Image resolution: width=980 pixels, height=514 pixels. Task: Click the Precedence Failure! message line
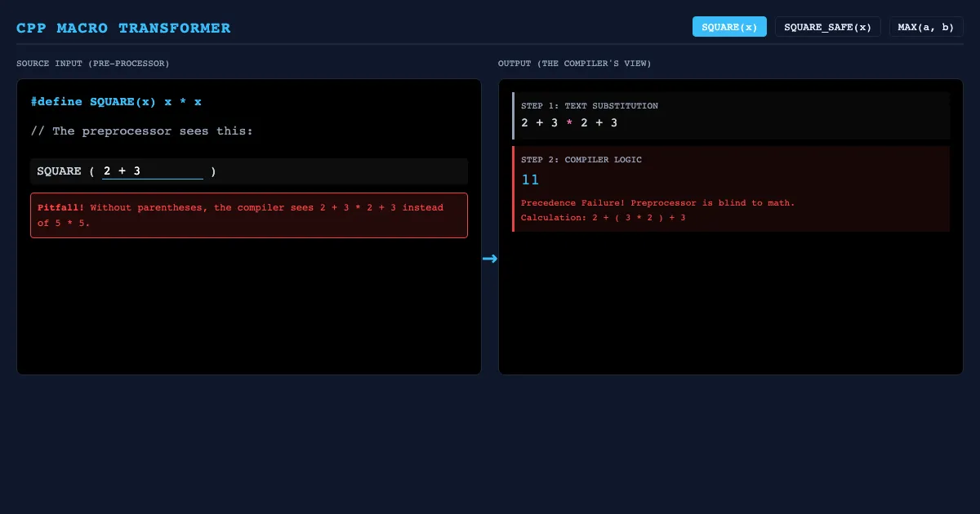[x=658, y=203]
